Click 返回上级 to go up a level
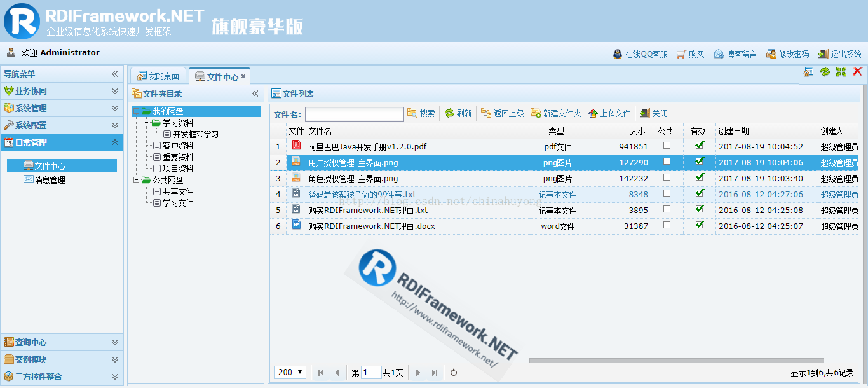 pos(503,113)
